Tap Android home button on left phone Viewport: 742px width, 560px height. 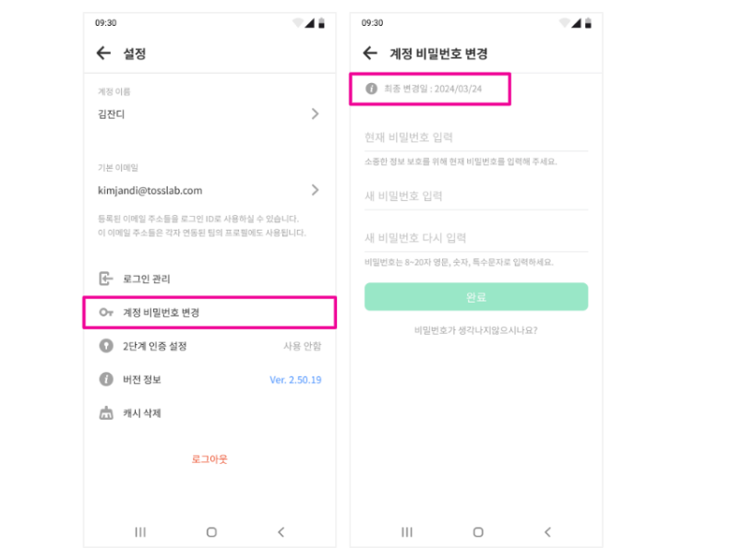(211, 532)
